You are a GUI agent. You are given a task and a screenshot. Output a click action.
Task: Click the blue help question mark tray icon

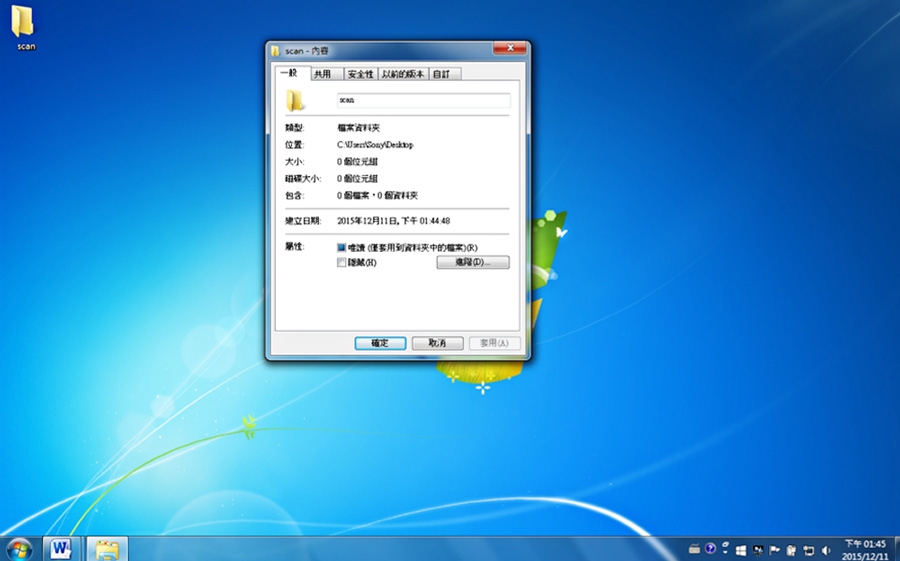pos(710,549)
